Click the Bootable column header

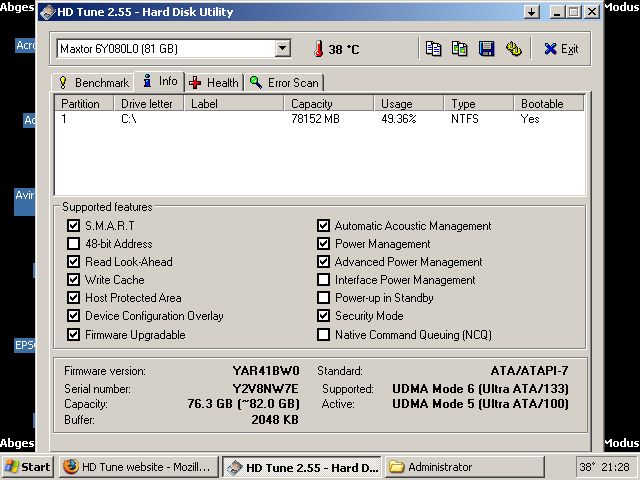(x=549, y=103)
